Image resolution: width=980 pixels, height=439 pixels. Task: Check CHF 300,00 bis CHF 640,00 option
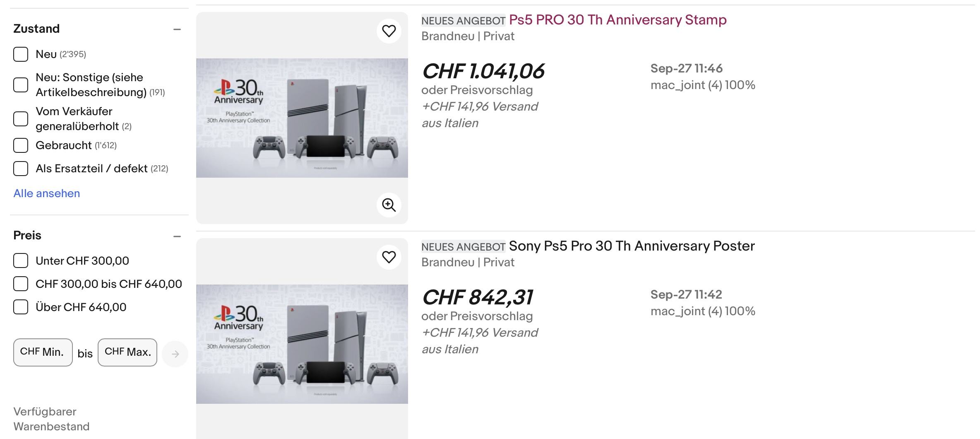(21, 284)
